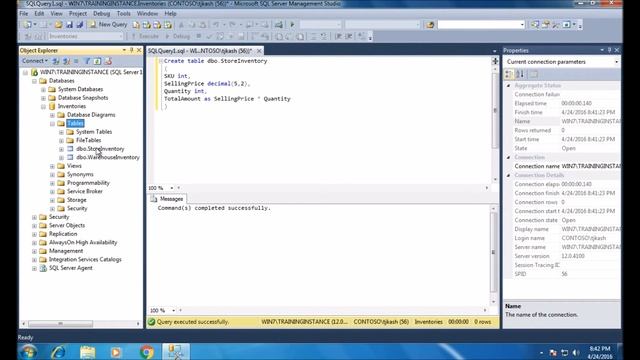This screenshot has height=360, width=640.
Task: Open the File menu
Action: [24, 13]
